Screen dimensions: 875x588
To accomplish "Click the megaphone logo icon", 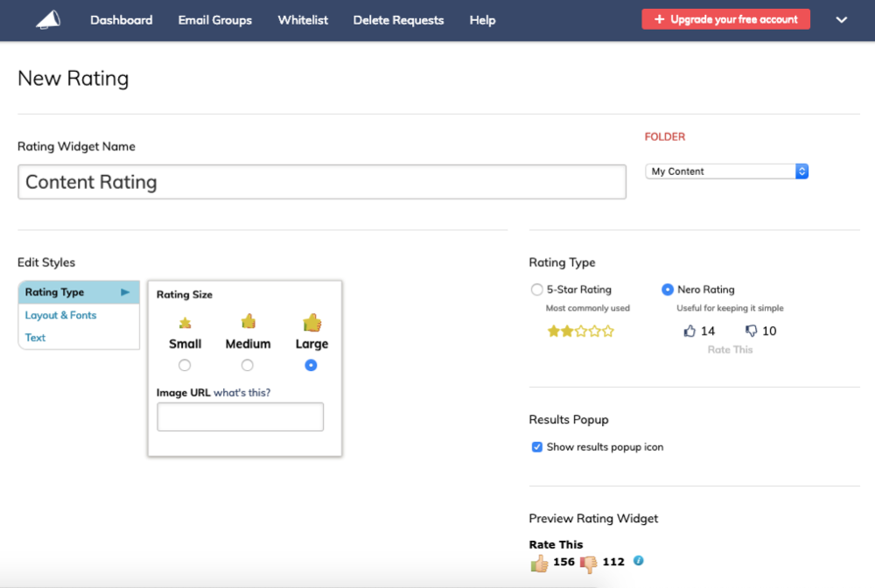I will tap(48, 19).
